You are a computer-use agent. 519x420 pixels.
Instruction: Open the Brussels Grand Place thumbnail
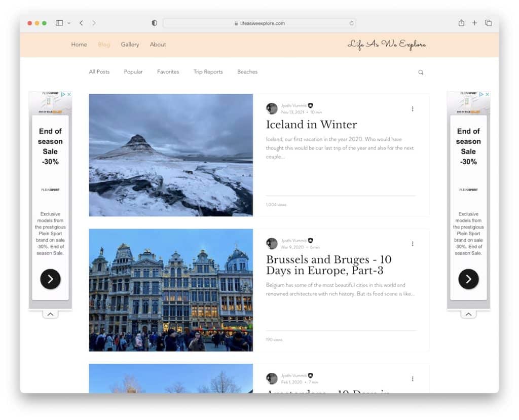(x=171, y=290)
